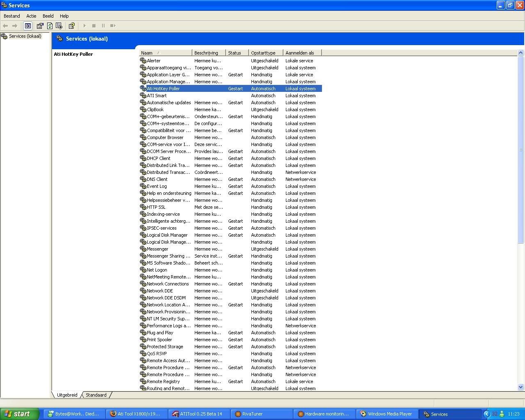525x420 pixels.
Task: Click the Help toolbar icon
Action: pos(71,26)
